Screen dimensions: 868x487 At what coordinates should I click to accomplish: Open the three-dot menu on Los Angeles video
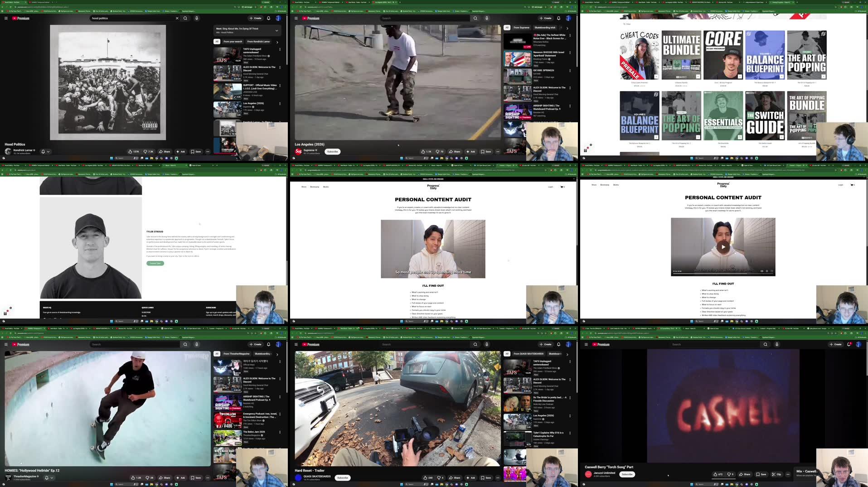497,151
